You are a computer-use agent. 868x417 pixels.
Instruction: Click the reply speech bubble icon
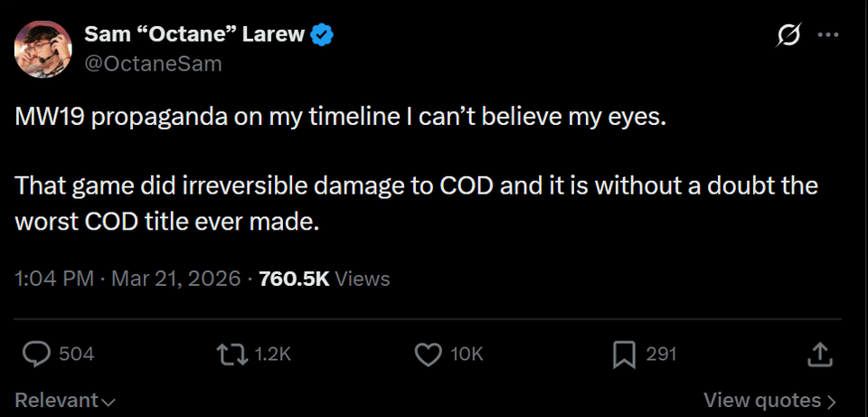[35, 355]
